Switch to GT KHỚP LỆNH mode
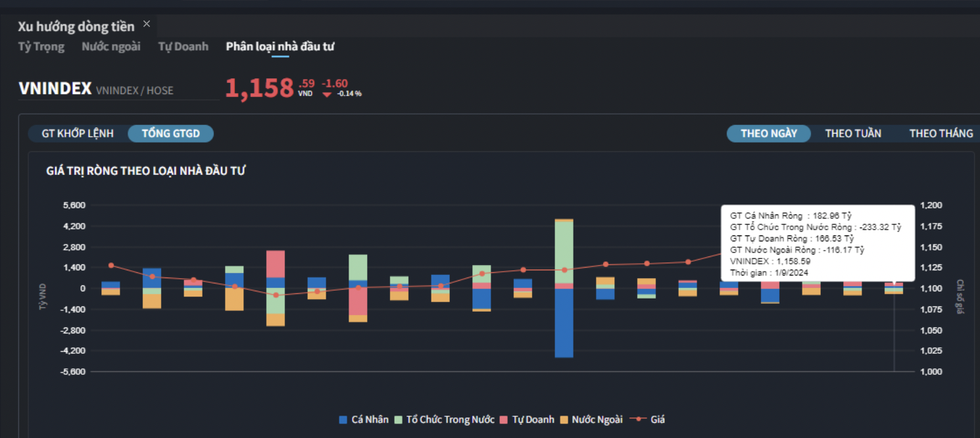This screenshot has width=980, height=438. pos(78,134)
